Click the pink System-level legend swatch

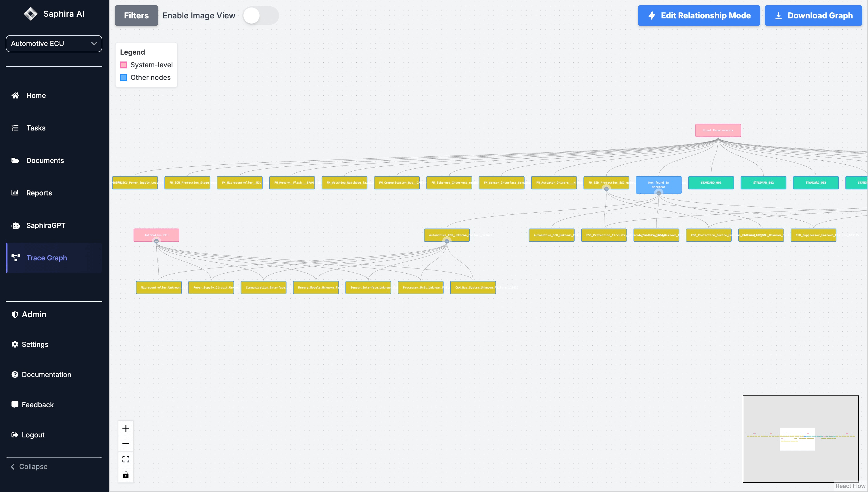[123, 65]
